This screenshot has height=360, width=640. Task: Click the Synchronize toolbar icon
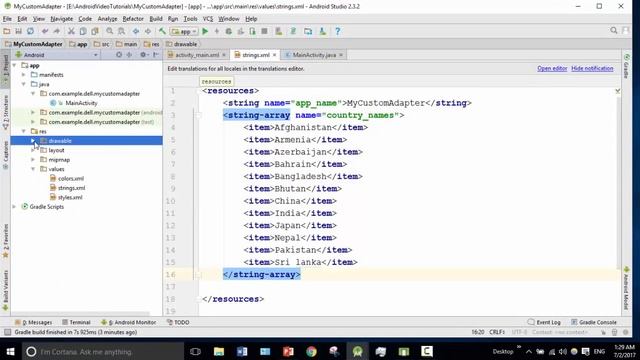point(30,31)
